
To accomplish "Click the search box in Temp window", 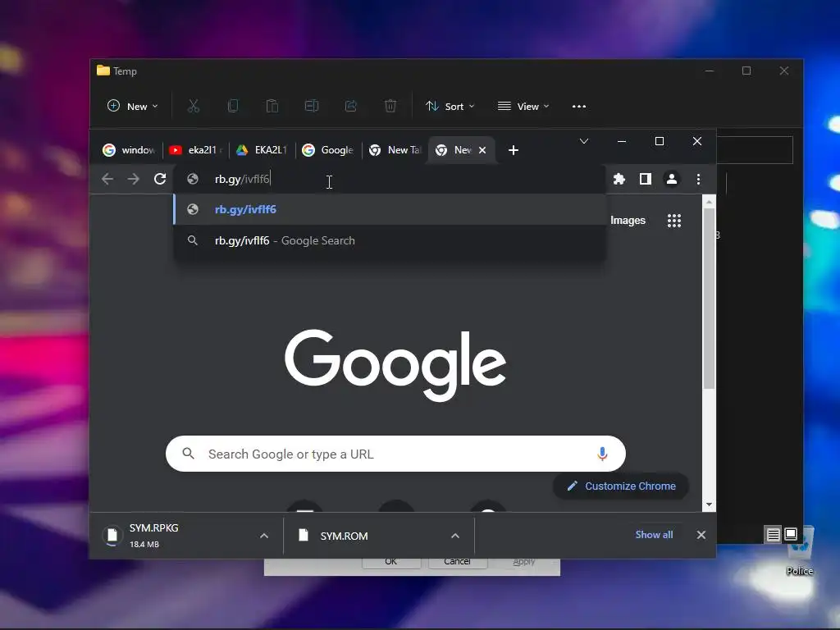I will 755,150.
